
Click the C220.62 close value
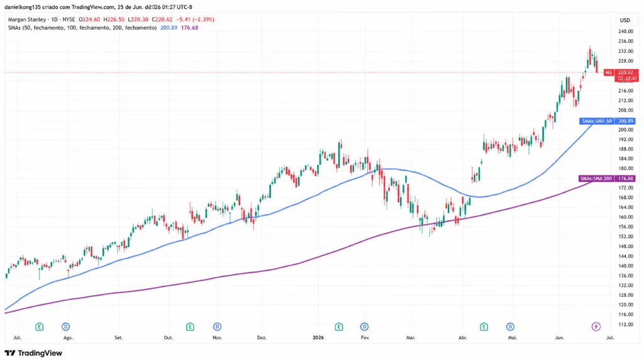click(x=162, y=20)
